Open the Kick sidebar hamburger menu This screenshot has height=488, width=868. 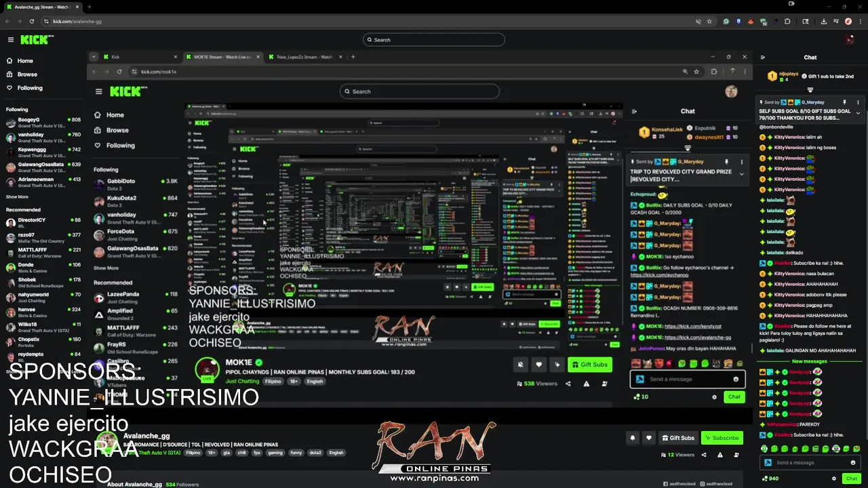(10, 40)
